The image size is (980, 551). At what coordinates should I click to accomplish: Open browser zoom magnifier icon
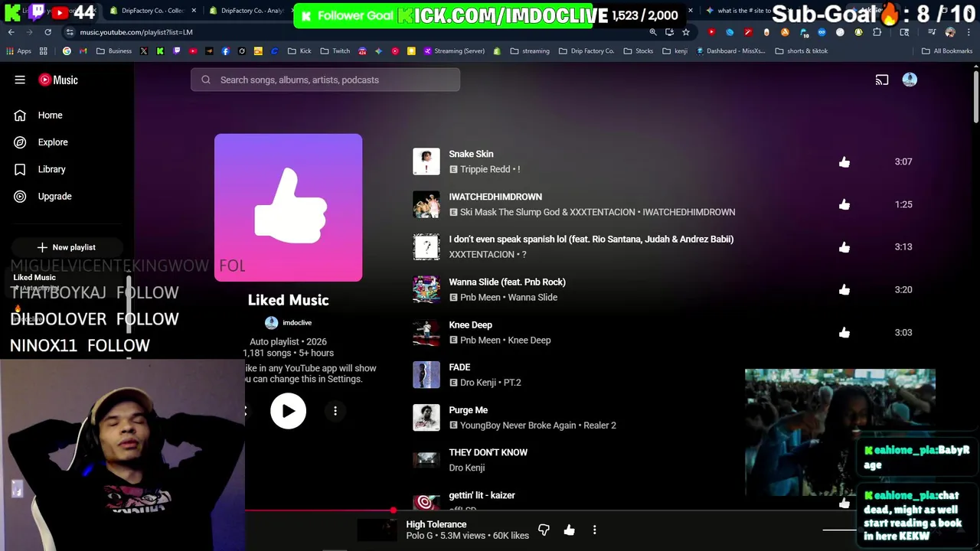click(652, 32)
